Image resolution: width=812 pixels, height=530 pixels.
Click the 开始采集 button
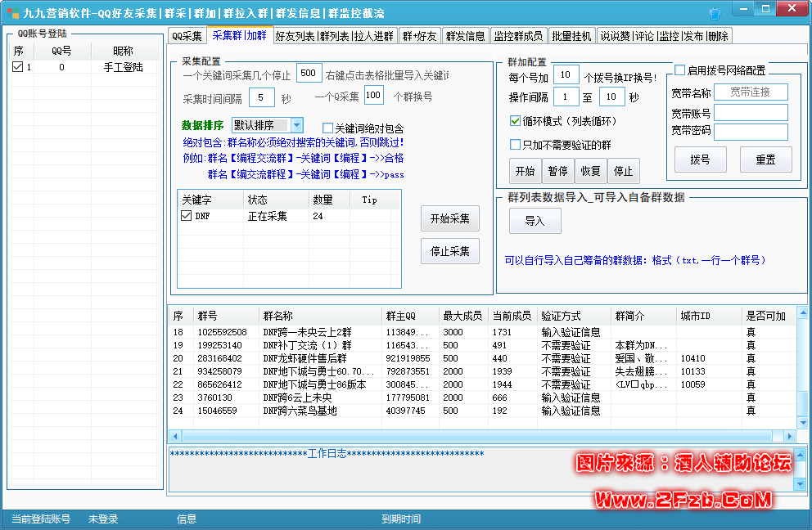[x=449, y=218]
